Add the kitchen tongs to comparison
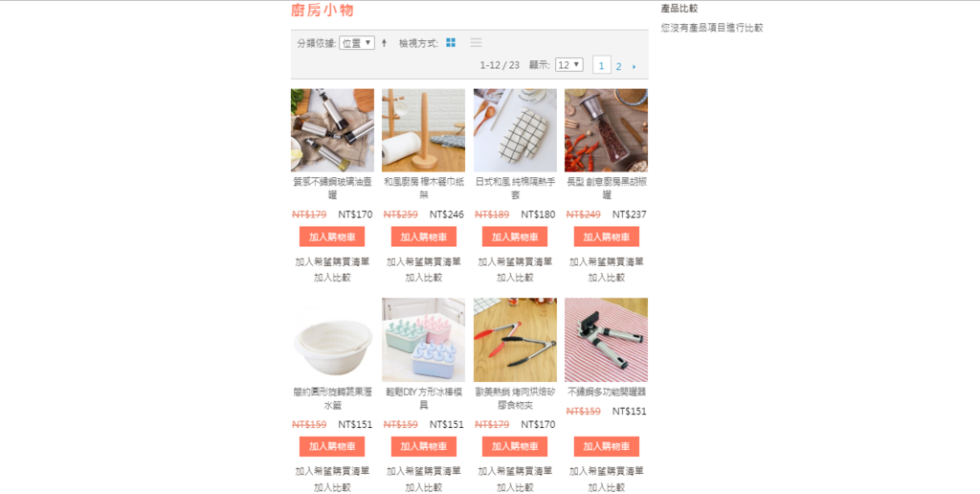 point(515,487)
